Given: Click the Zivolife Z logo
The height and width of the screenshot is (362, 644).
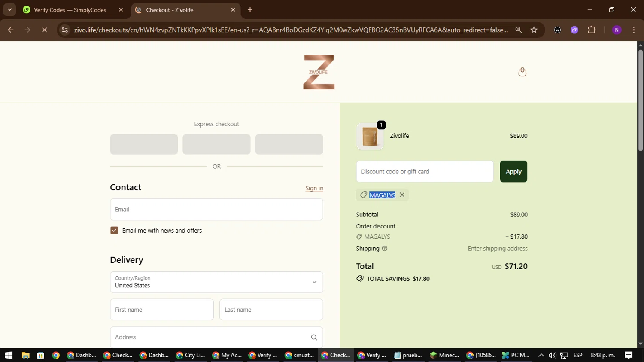Looking at the screenshot, I should coord(319,72).
